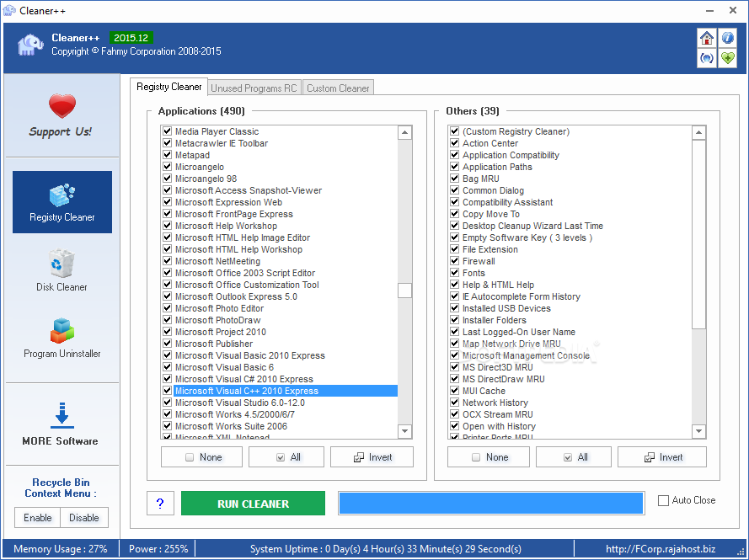This screenshot has width=749, height=560.
Task: Click All button under Others list
Action: 573,457
